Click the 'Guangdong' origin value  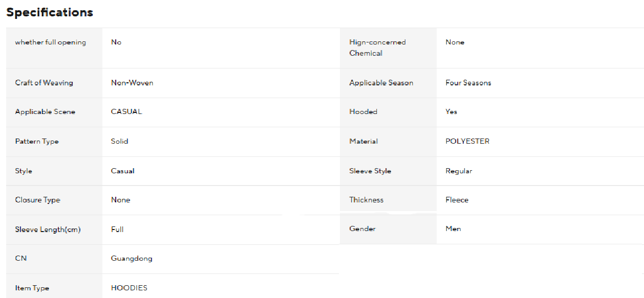132,259
